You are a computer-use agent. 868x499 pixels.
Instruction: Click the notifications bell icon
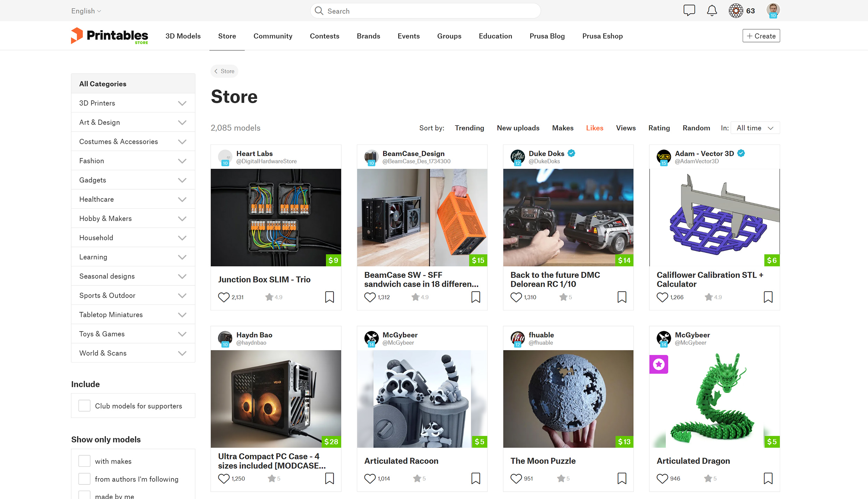(712, 10)
